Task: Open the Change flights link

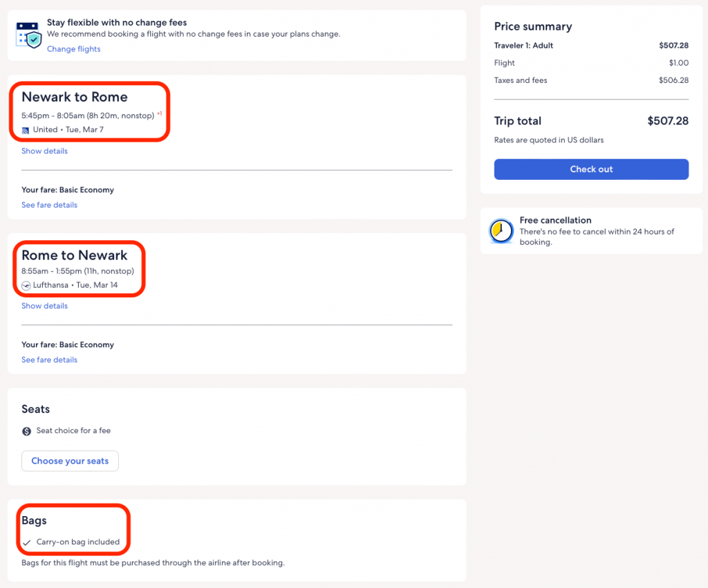Action: tap(73, 49)
